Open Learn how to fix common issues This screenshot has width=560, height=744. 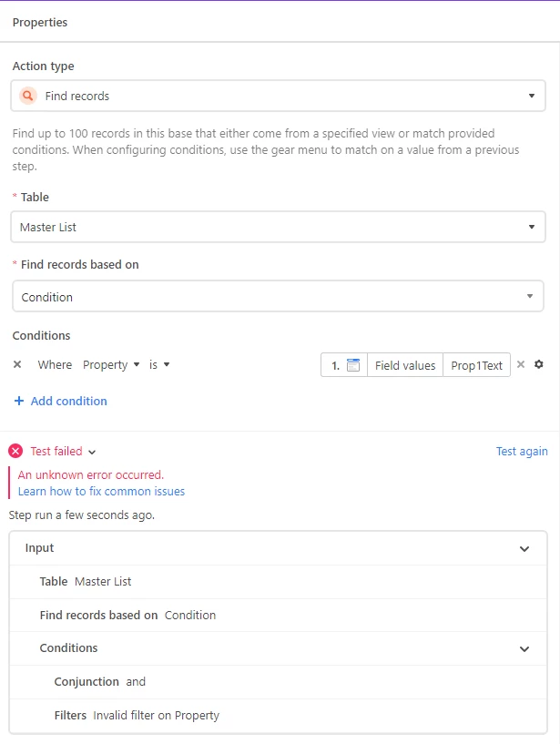101,491
